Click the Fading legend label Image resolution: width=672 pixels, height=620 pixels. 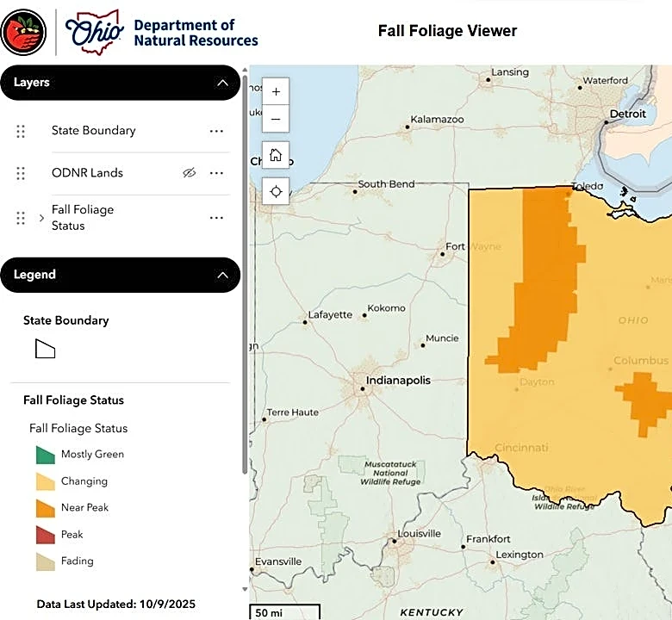78,561
